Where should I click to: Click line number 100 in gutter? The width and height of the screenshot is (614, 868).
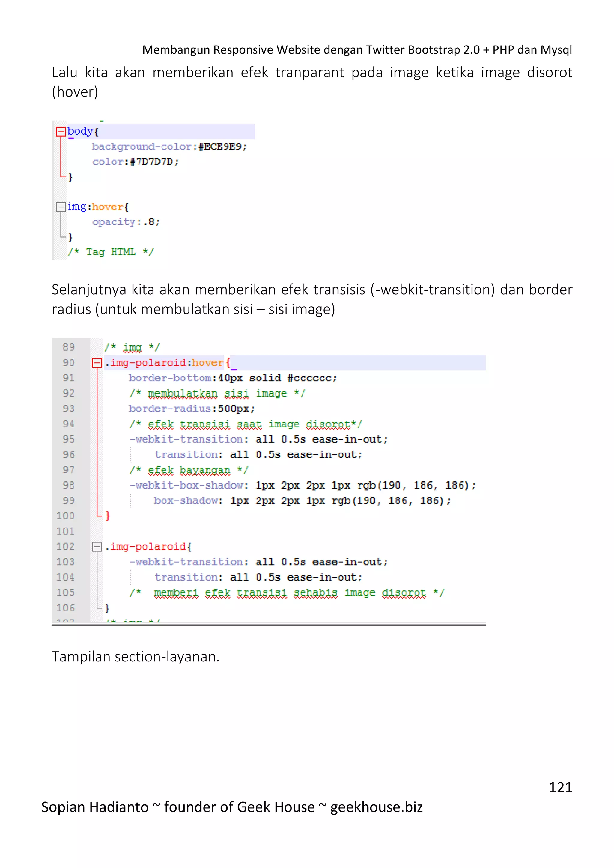click(x=66, y=516)
